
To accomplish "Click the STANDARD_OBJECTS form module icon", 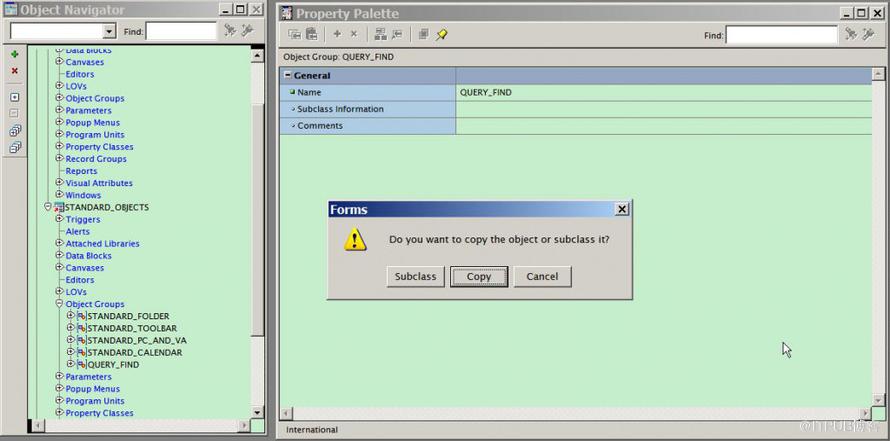I will pyautogui.click(x=58, y=208).
